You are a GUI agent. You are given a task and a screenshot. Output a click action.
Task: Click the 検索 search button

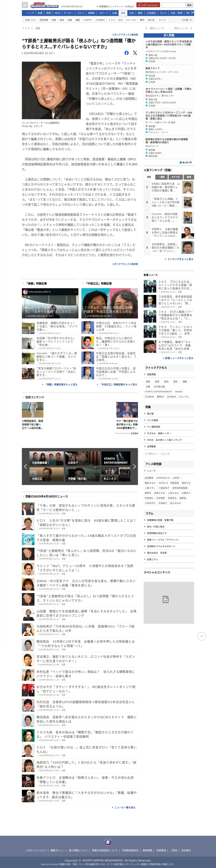[x=189, y=5]
